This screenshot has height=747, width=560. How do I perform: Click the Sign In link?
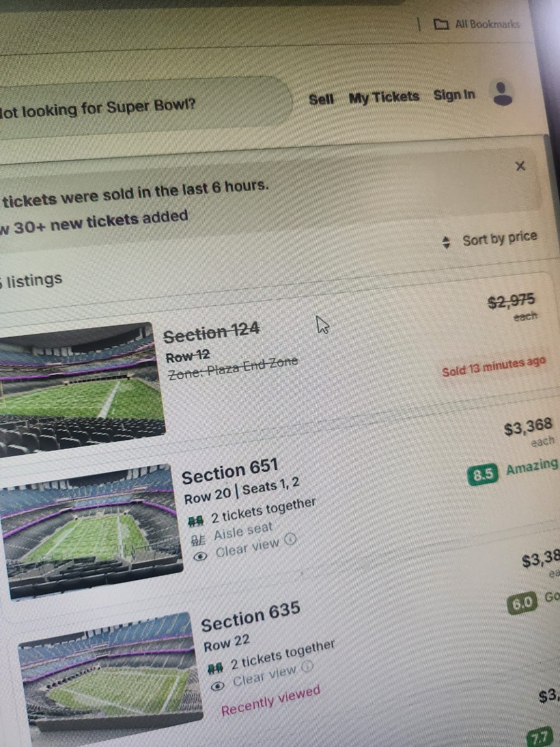click(454, 95)
